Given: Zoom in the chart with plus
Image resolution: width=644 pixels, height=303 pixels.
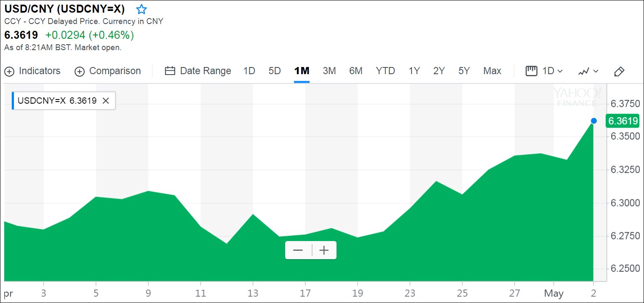Looking at the screenshot, I should point(323,250).
